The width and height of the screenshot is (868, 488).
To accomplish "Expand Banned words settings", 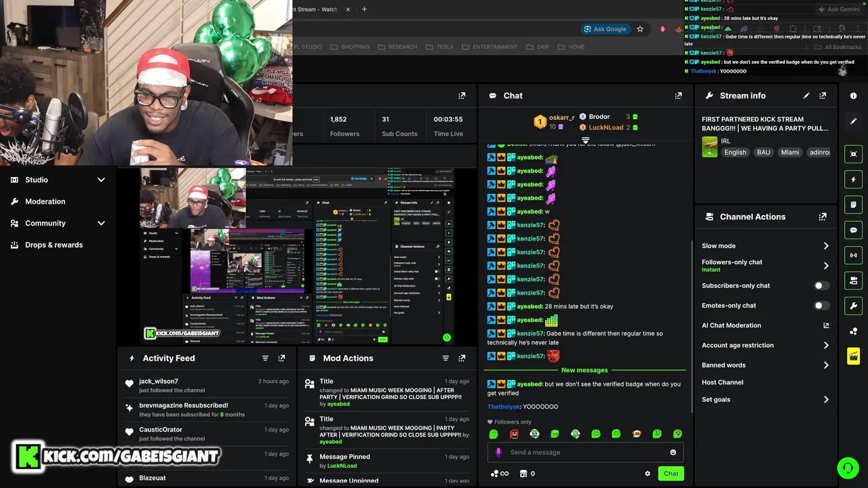I will 826,365.
